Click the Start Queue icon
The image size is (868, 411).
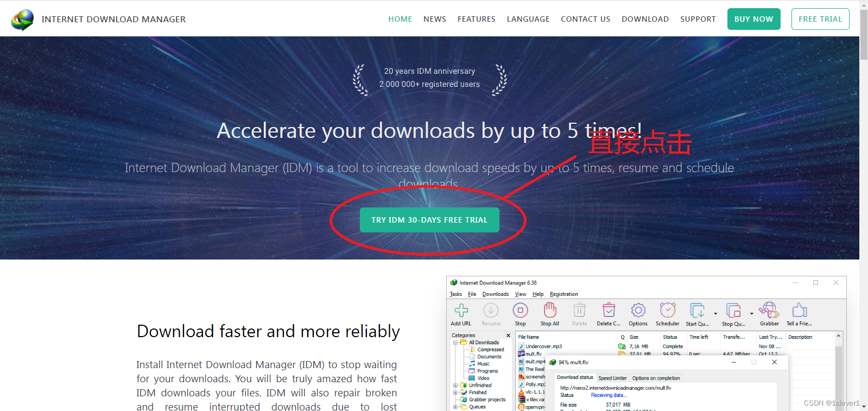(x=697, y=310)
